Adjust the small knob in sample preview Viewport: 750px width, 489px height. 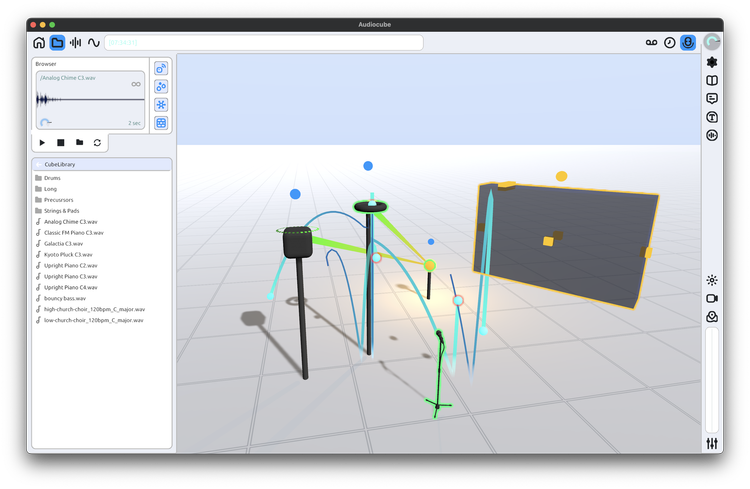pyautogui.click(x=45, y=122)
